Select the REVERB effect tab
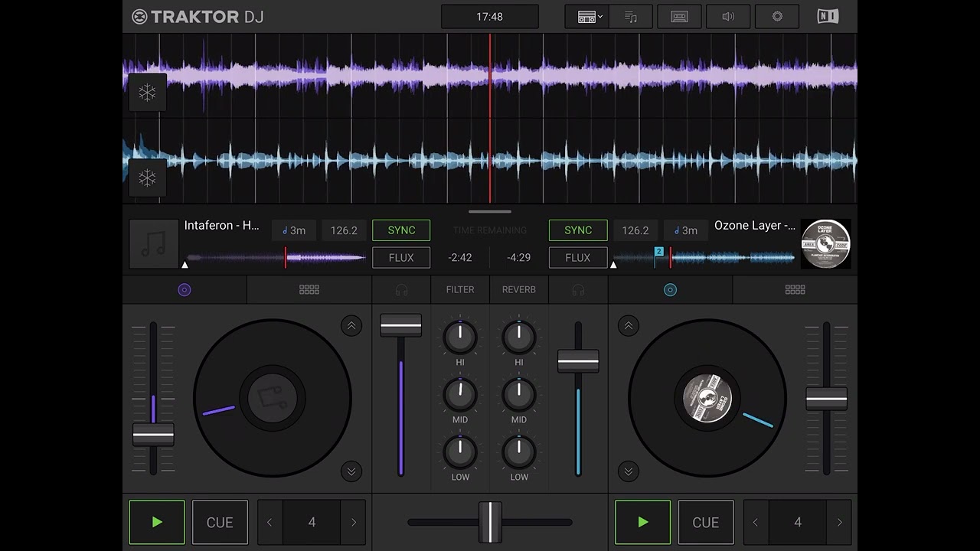This screenshot has width=980, height=551. point(519,290)
